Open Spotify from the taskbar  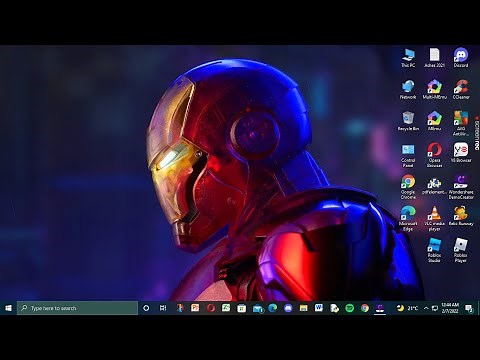(x=349, y=308)
